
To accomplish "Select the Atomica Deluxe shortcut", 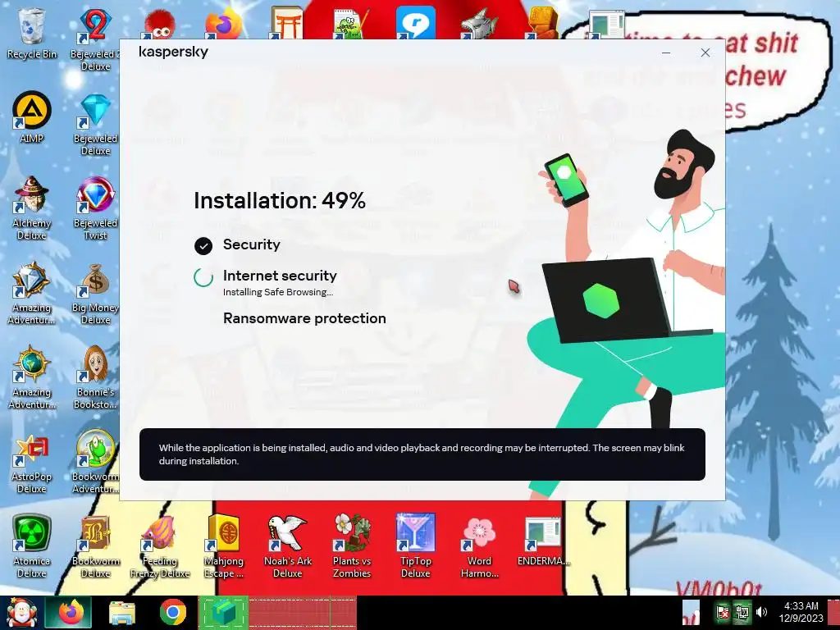I will [x=32, y=546].
